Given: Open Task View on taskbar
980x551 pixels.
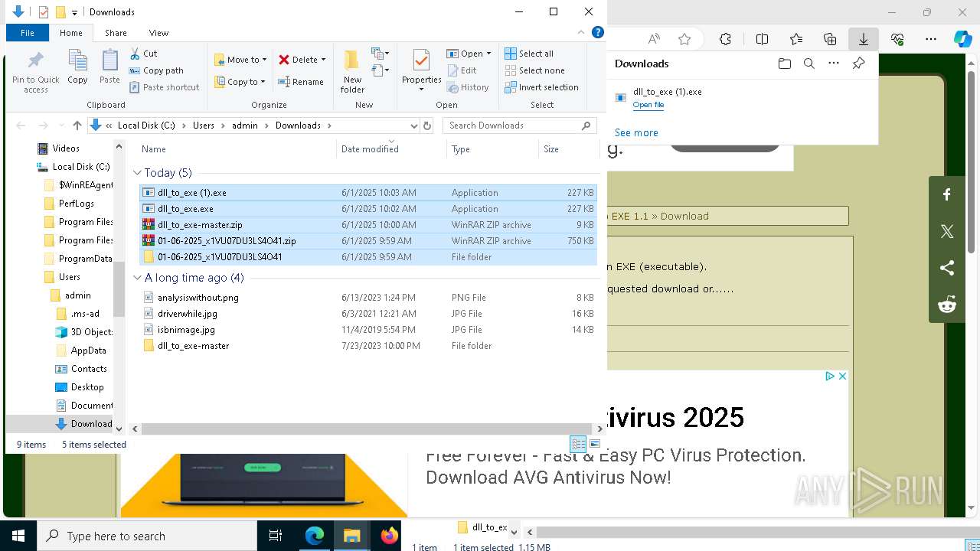Looking at the screenshot, I should [x=276, y=536].
